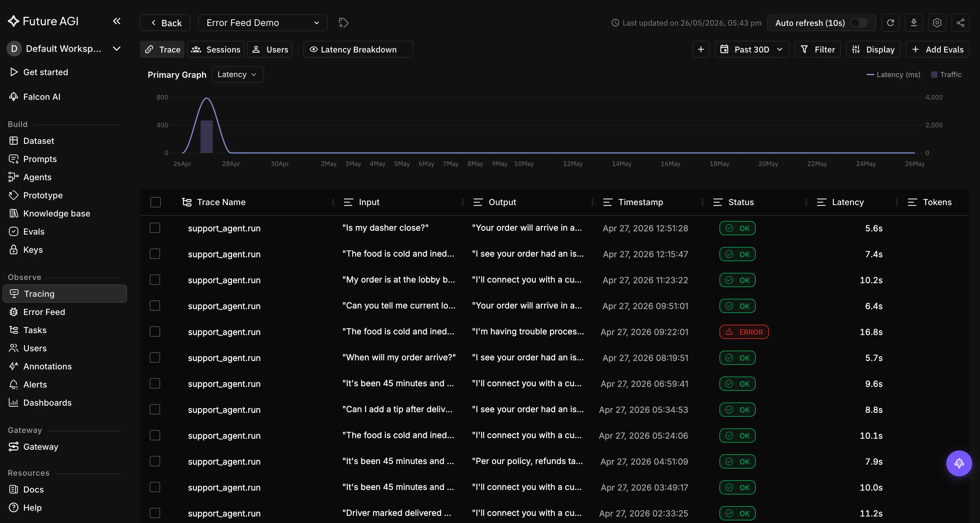Open the Latency Breakdown view tab
Viewport: 980px width, 523px height.
click(357, 50)
